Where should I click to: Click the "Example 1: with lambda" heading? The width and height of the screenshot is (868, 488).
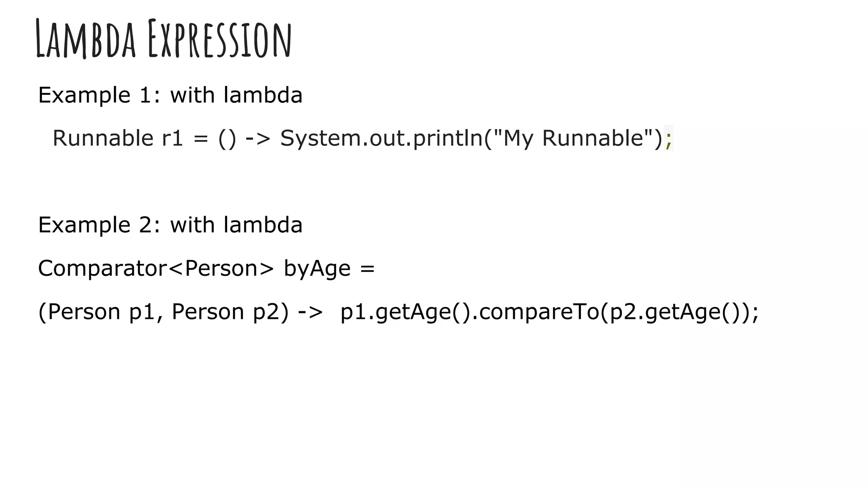170,95
